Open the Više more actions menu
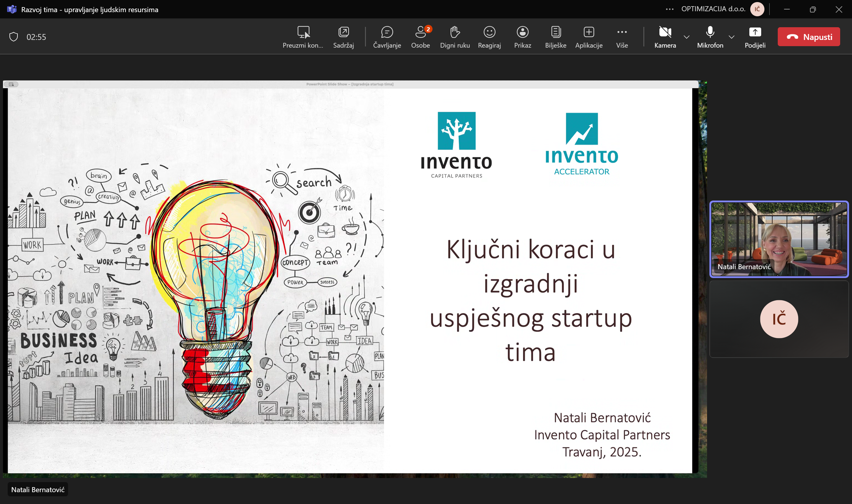Viewport: 852px width, 504px height. (x=622, y=37)
